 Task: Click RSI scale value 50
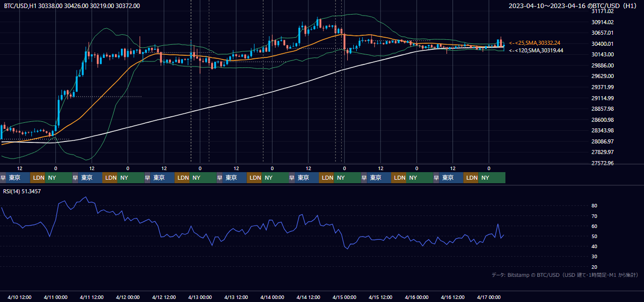point(595,236)
